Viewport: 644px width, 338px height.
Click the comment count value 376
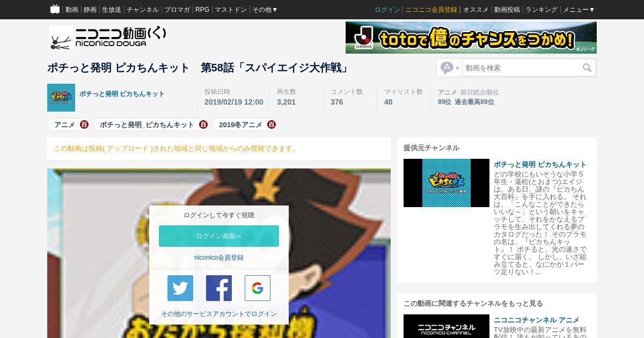[336, 102]
